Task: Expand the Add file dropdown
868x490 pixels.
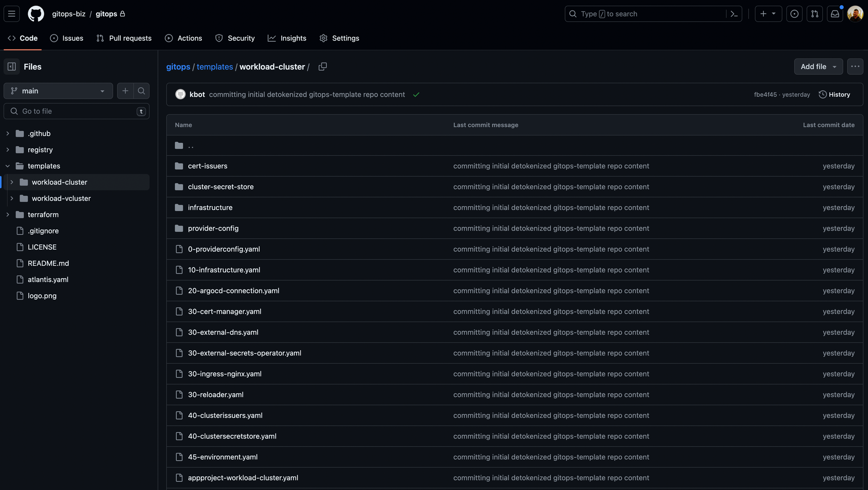Action: tap(819, 67)
